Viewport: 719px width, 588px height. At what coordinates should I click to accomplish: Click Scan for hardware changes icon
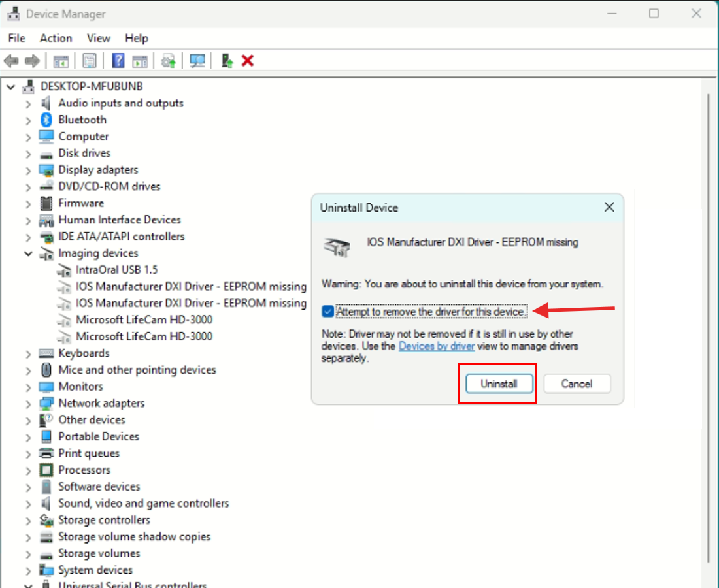(x=197, y=61)
